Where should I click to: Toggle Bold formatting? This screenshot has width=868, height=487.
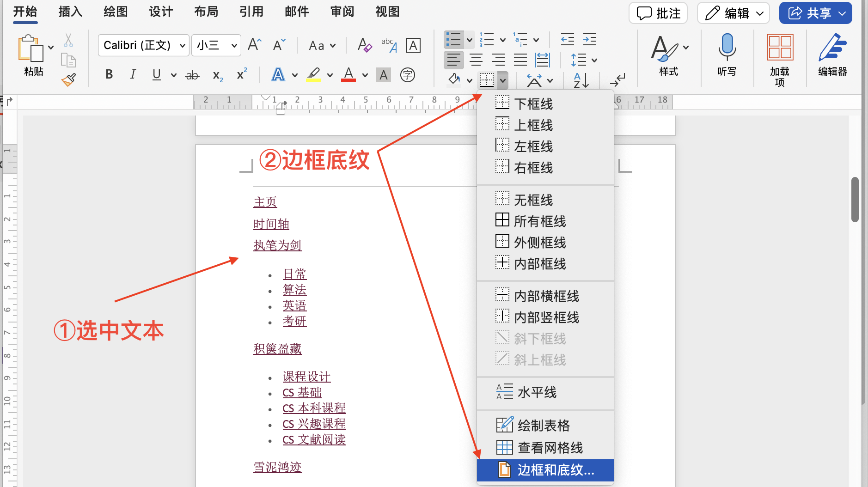(x=109, y=74)
